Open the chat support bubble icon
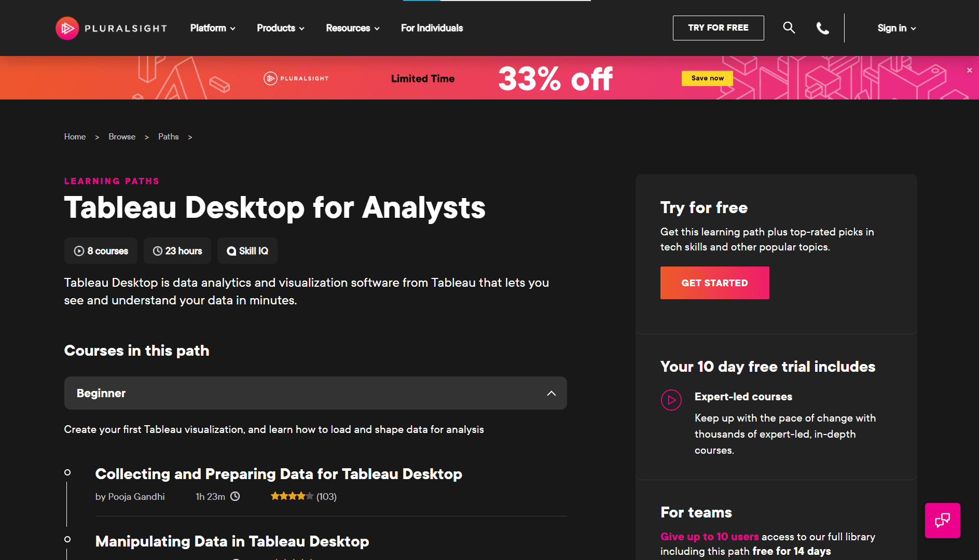This screenshot has height=560, width=979. (x=942, y=521)
